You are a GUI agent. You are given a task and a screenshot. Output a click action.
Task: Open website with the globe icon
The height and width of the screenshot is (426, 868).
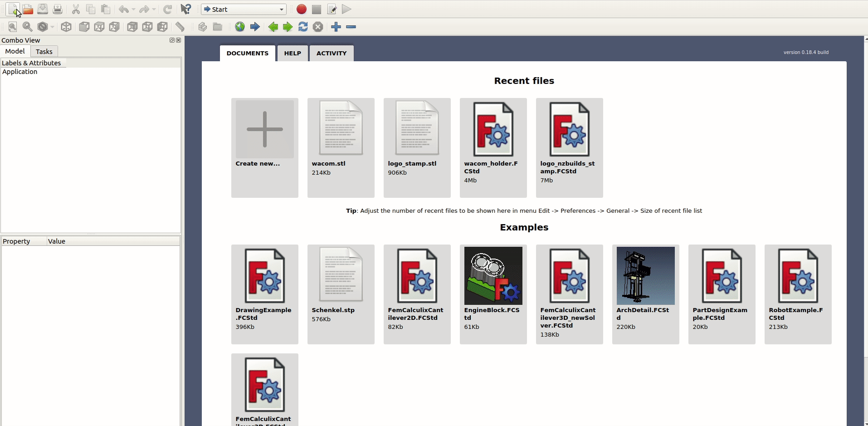(240, 27)
